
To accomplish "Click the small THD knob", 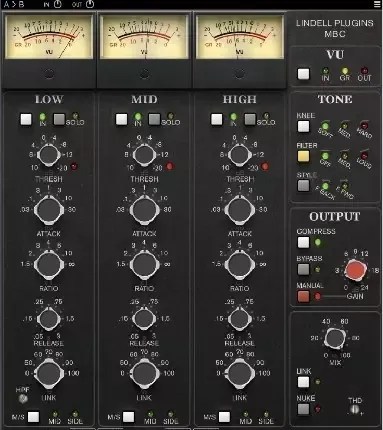I will [x=355, y=410].
